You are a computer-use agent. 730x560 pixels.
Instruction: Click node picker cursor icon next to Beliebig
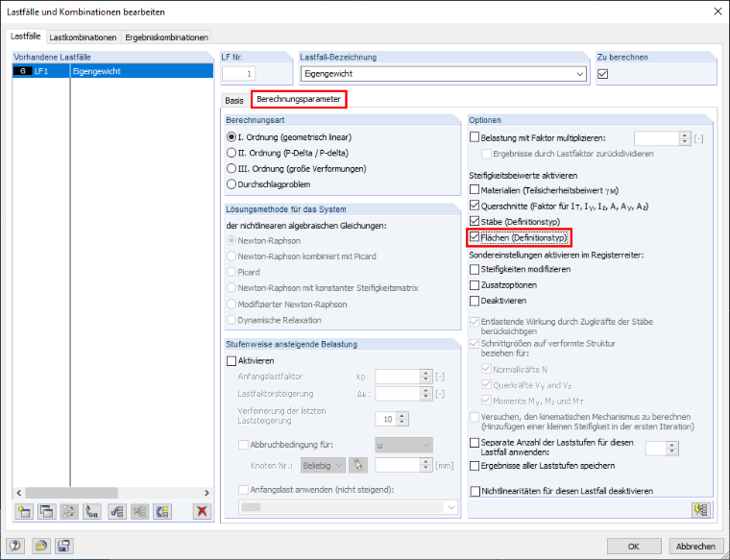(358, 465)
